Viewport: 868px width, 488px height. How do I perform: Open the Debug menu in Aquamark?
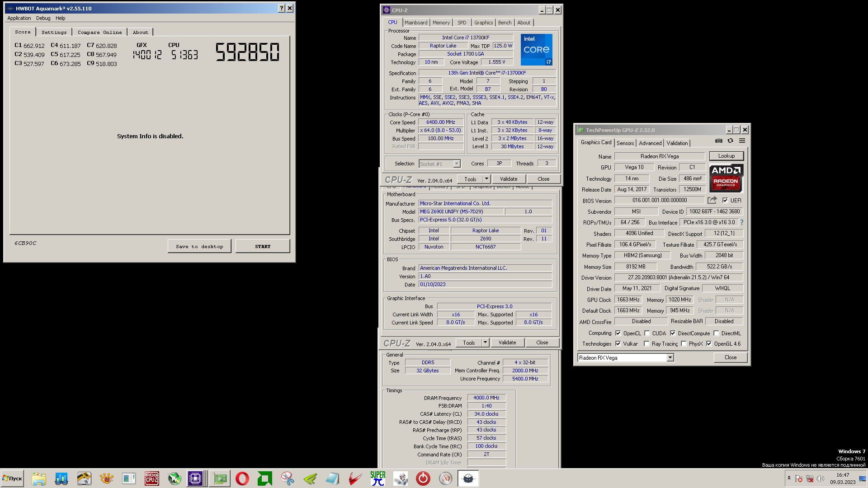(43, 19)
